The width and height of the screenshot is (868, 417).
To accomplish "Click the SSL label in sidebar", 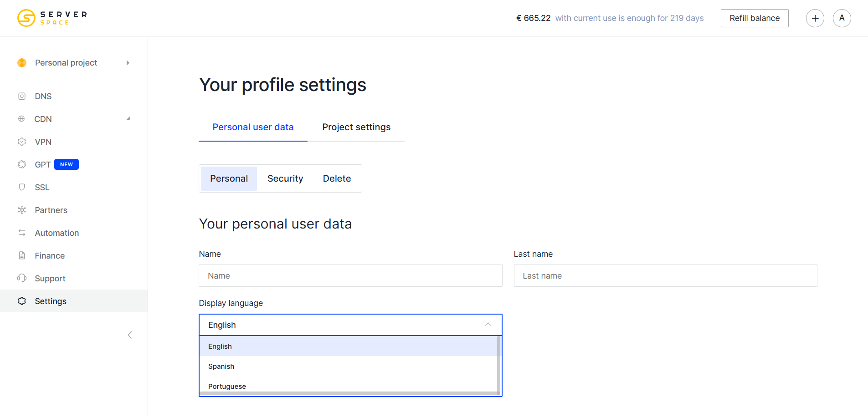I will tap(42, 187).
